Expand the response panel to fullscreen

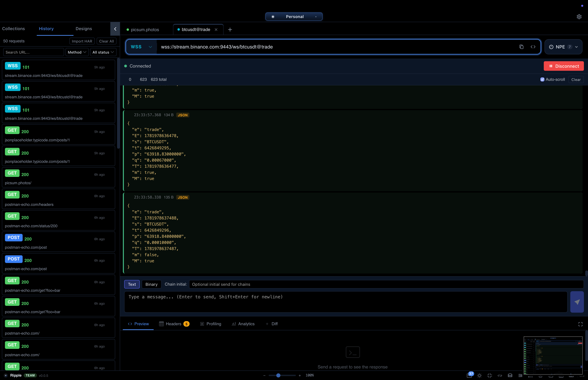coord(580,324)
